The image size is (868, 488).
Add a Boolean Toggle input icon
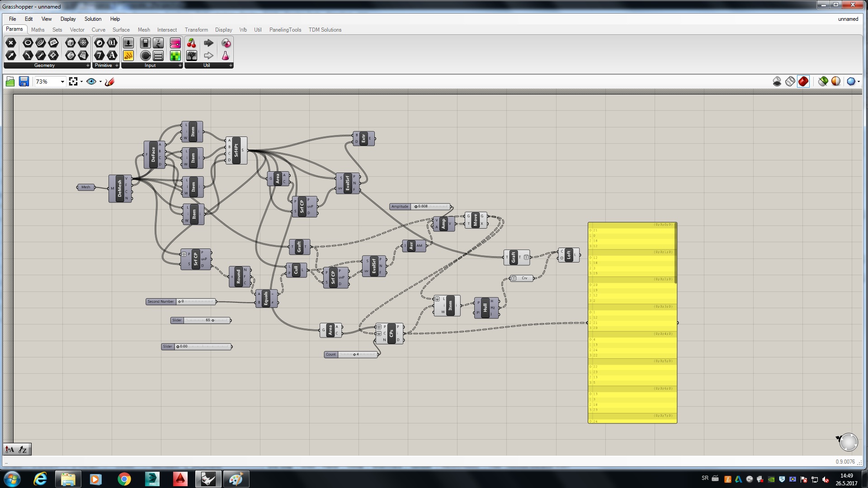pyautogui.click(x=145, y=43)
